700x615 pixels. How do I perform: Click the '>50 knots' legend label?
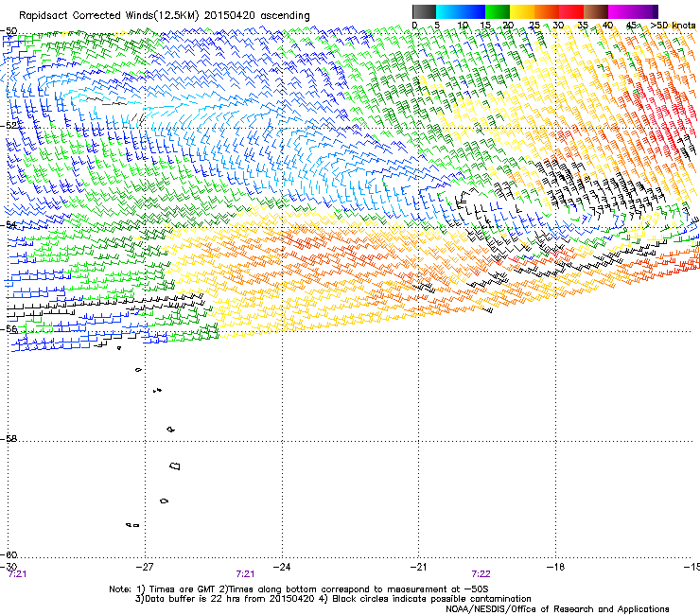pyautogui.click(x=674, y=26)
